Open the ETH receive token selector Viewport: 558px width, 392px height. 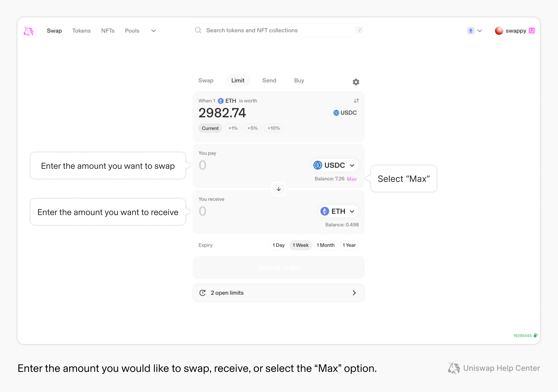click(x=338, y=211)
